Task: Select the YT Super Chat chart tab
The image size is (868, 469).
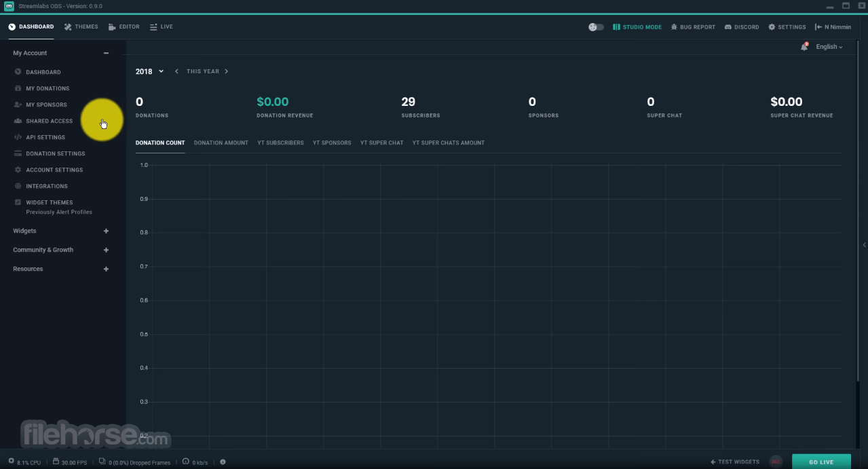Action: coord(381,143)
